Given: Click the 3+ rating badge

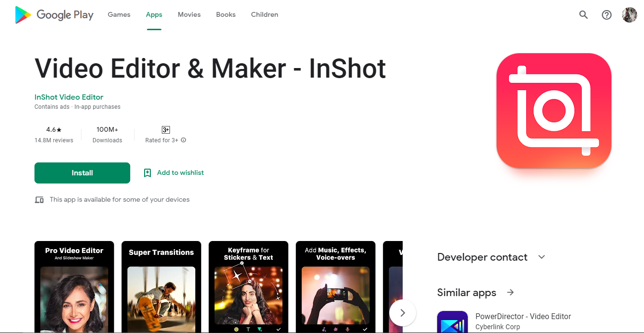Looking at the screenshot, I should (166, 130).
